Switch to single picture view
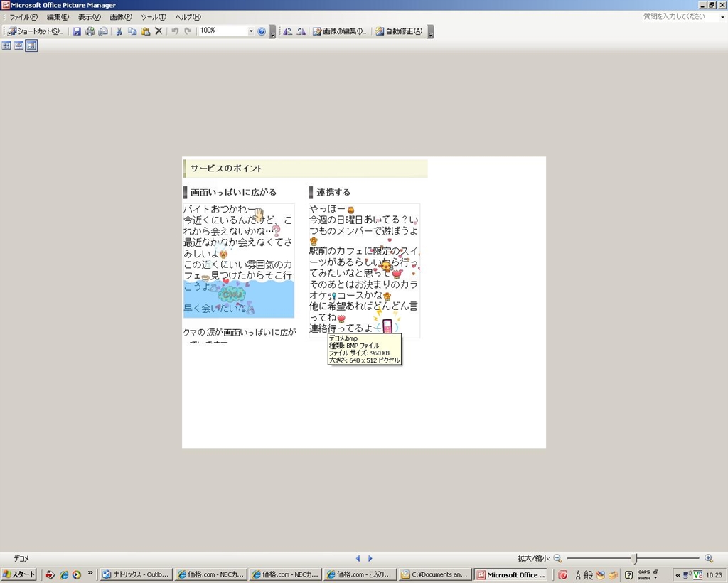 point(31,46)
